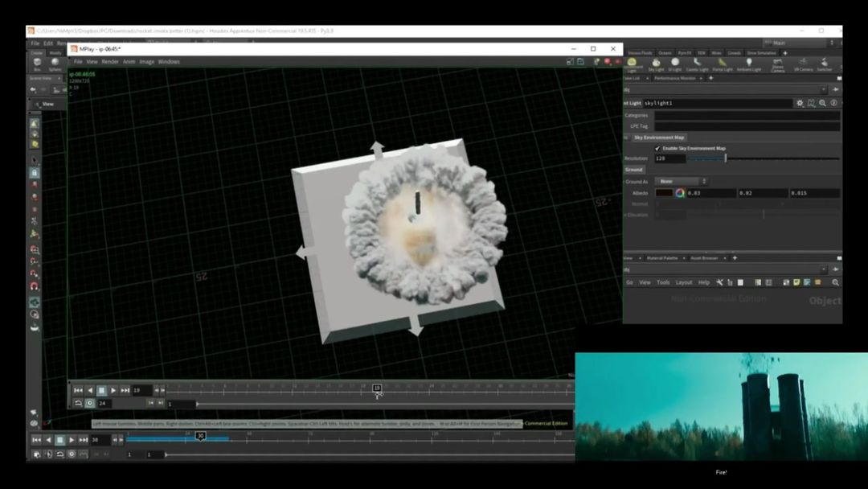Stop playback on Houdini main playbar
Image resolution: width=868 pixels, height=489 pixels.
pyautogui.click(x=59, y=440)
